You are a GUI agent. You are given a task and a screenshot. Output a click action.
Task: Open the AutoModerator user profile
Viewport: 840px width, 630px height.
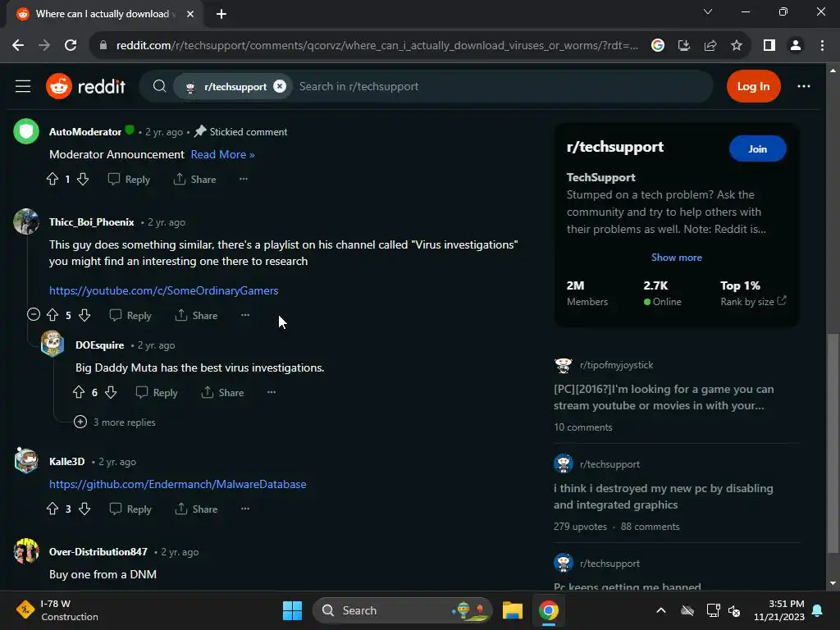point(85,132)
